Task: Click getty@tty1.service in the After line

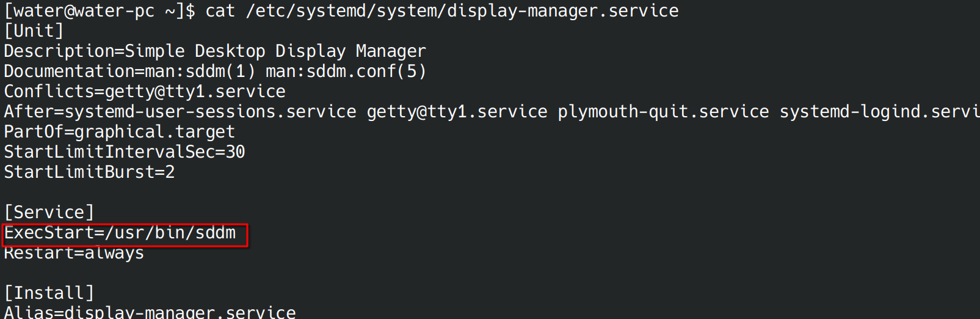Action: pyautogui.click(x=457, y=112)
